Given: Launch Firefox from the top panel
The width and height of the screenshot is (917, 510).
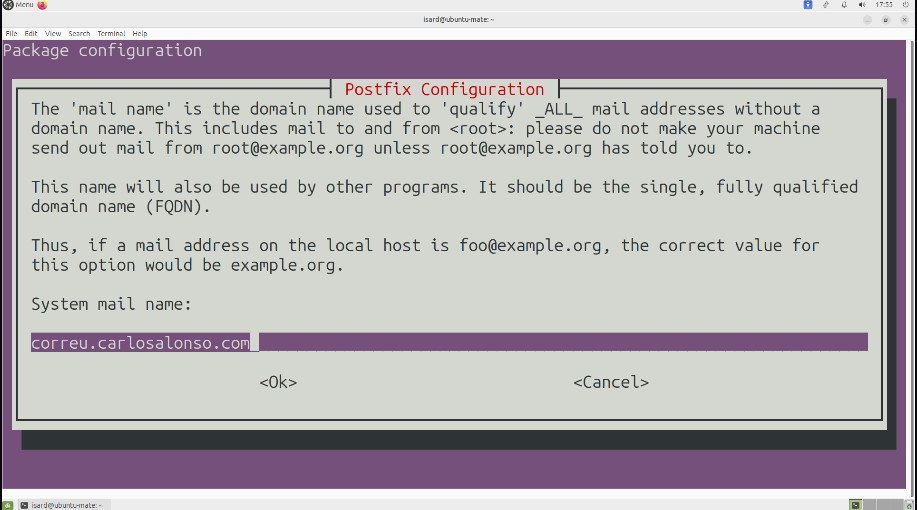Looking at the screenshot, I should coord(42,5).
